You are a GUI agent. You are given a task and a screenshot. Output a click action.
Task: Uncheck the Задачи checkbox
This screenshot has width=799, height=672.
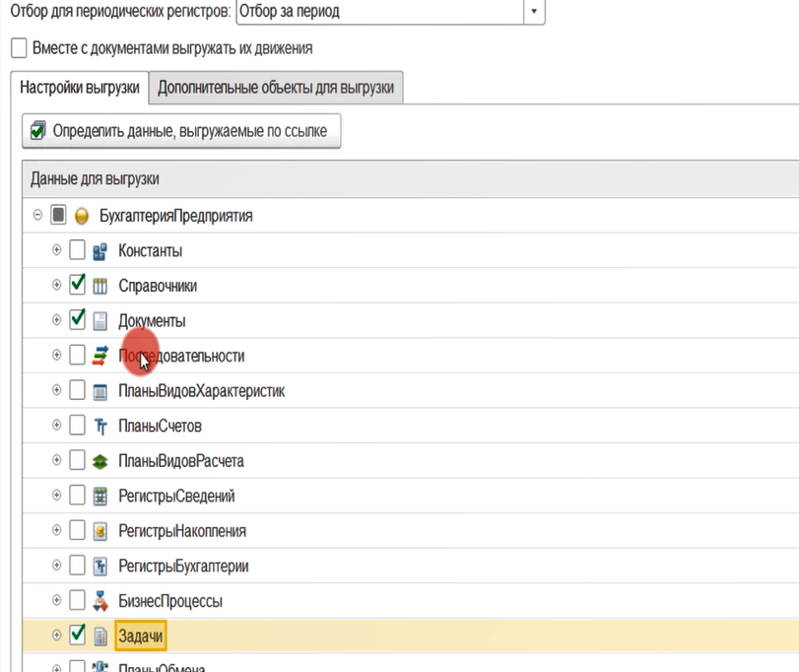click(77, 635)
